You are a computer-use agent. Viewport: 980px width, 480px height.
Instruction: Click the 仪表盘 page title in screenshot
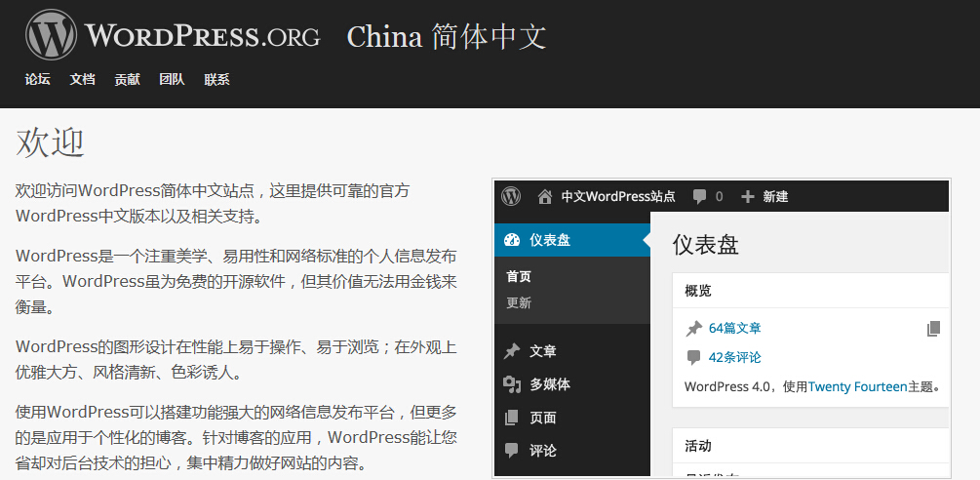pyautogui.click(x=706, y=244)
